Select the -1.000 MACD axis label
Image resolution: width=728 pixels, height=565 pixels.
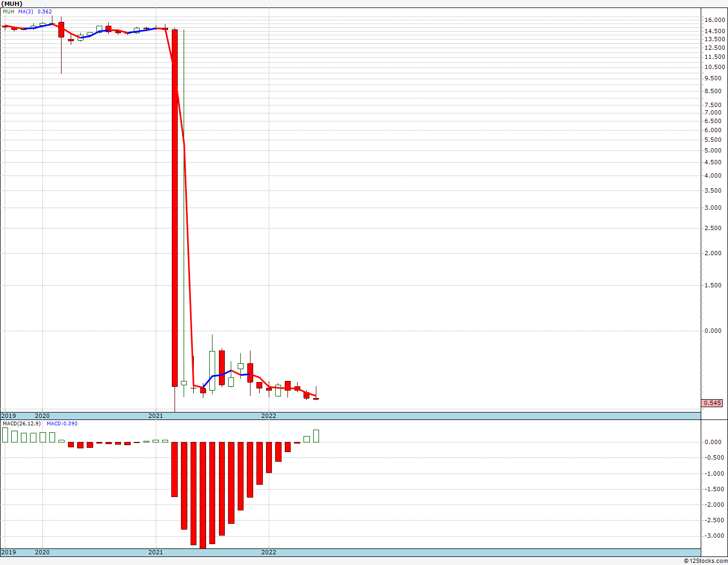pyautogui.click(x=714, y=473)
